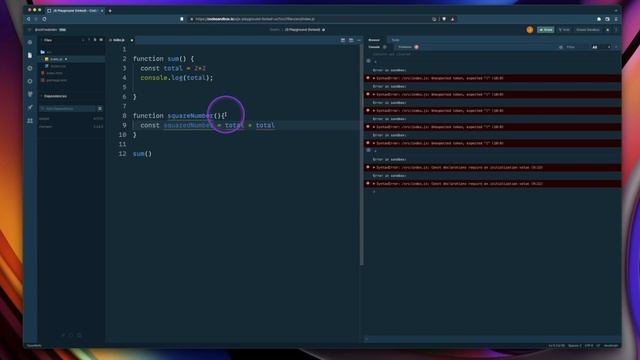Viewport: 640px width, 360px height.
Task: Open the Live collaboration sidebar icon
Action: (x=30, y=120)
